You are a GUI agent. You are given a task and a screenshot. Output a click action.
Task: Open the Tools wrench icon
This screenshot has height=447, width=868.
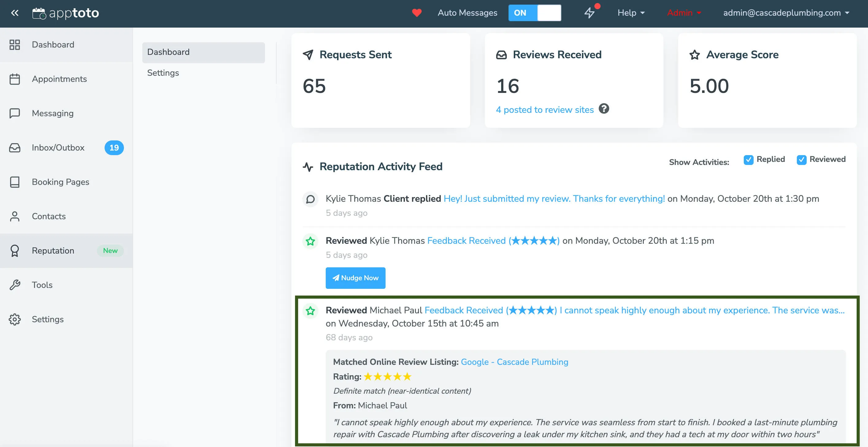(x=14, y=285)
